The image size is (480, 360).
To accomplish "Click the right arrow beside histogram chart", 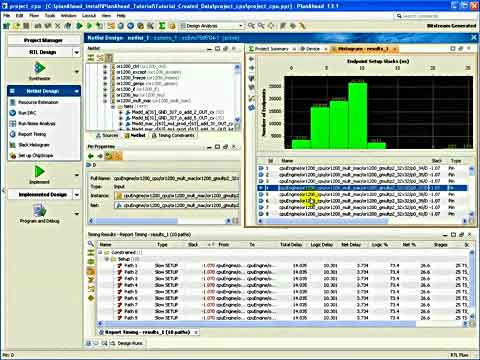I will point(251,68).
